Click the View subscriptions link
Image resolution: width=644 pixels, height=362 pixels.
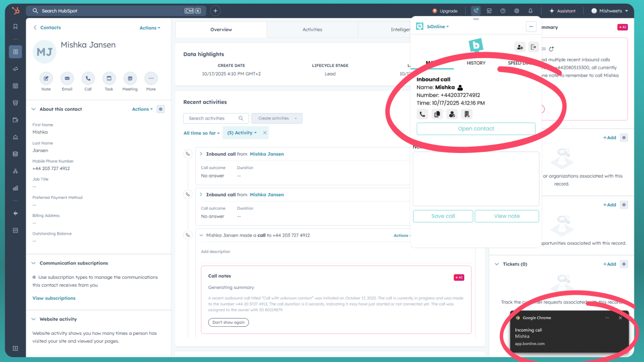(54, 298)
